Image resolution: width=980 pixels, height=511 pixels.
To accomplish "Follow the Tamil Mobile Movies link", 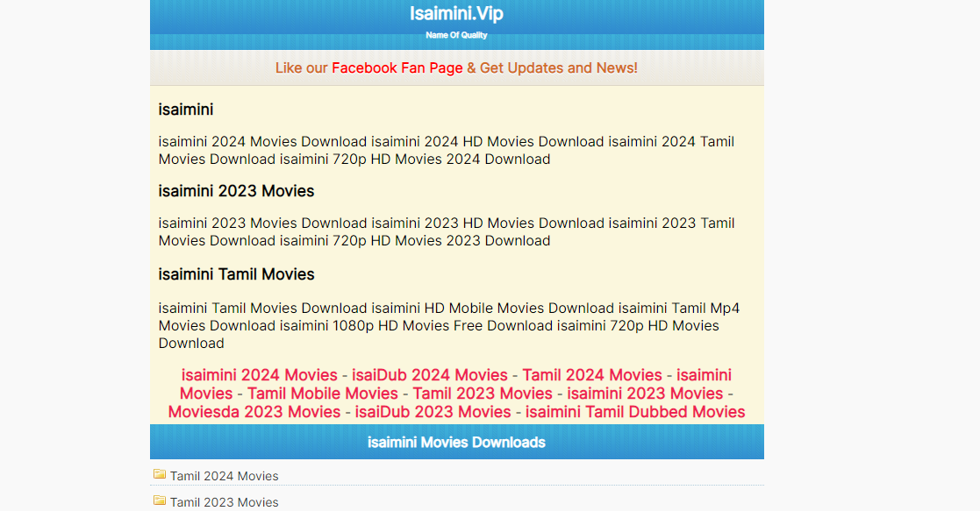I will pos(323,394).
